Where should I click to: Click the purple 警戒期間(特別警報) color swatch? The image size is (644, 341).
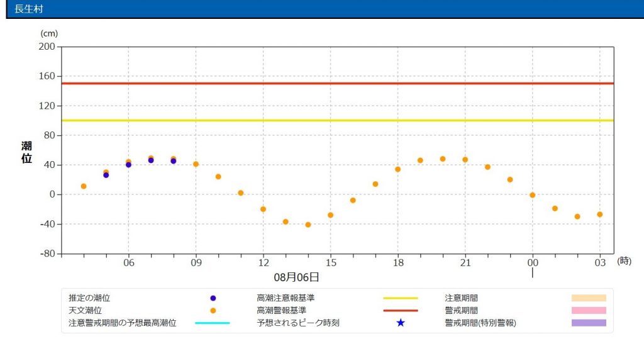point(589,323)
